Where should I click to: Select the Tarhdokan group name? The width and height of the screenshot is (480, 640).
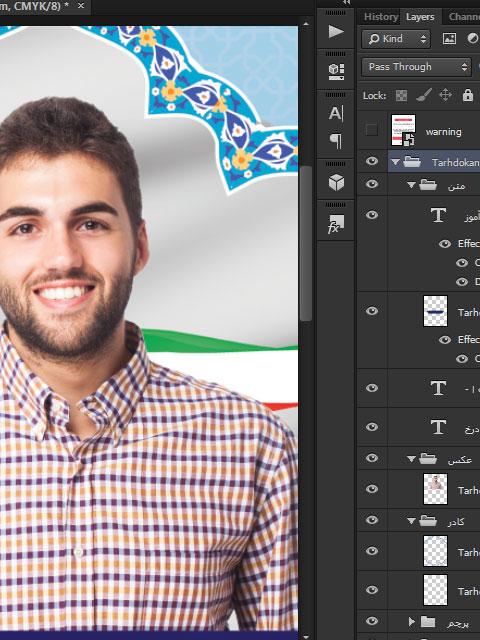pyautogui.click(x=456, y=163)
